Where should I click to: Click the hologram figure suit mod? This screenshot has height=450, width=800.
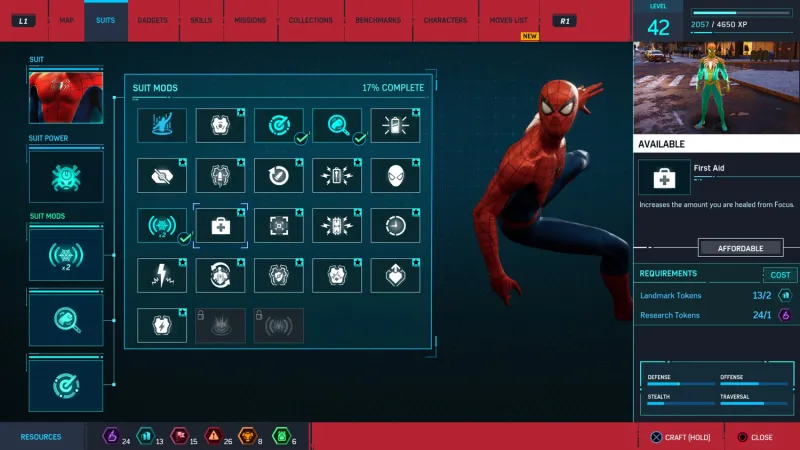162,126
